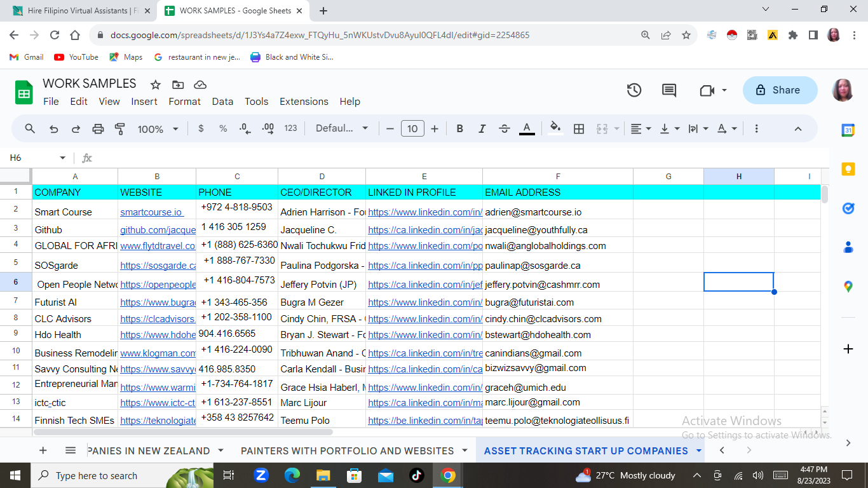Open File Explorer from taskbar
The image size is (868, 488).
coord(323,475)
